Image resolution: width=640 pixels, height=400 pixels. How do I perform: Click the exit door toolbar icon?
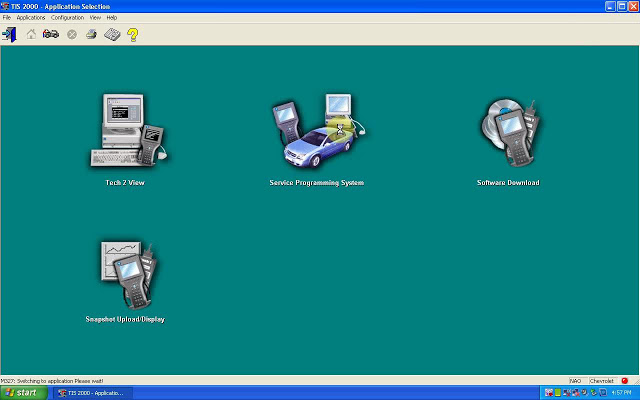(9, 34)
